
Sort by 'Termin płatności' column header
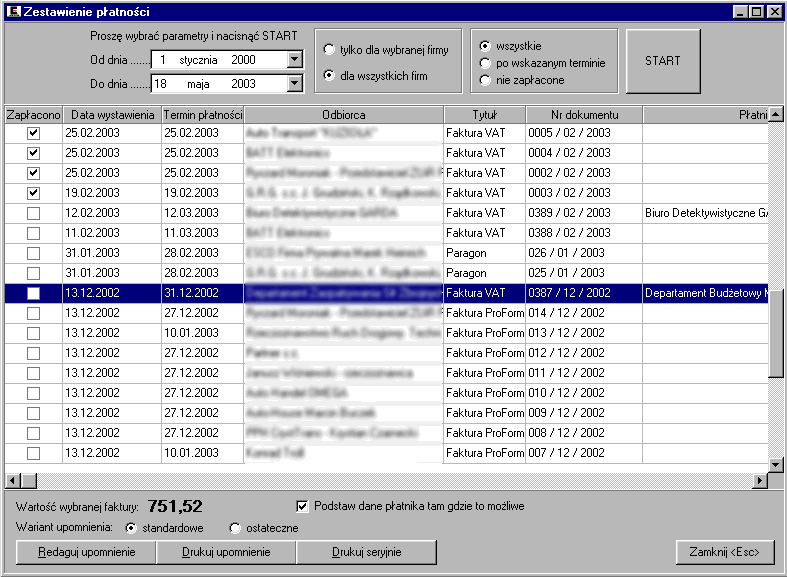pos(203,115)
